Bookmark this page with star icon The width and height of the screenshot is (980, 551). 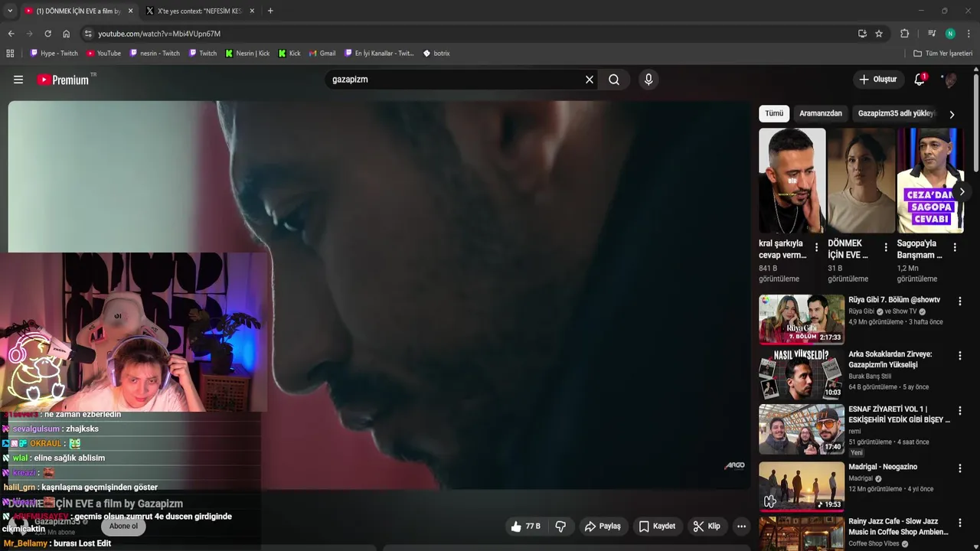click(x=879, y=34)
